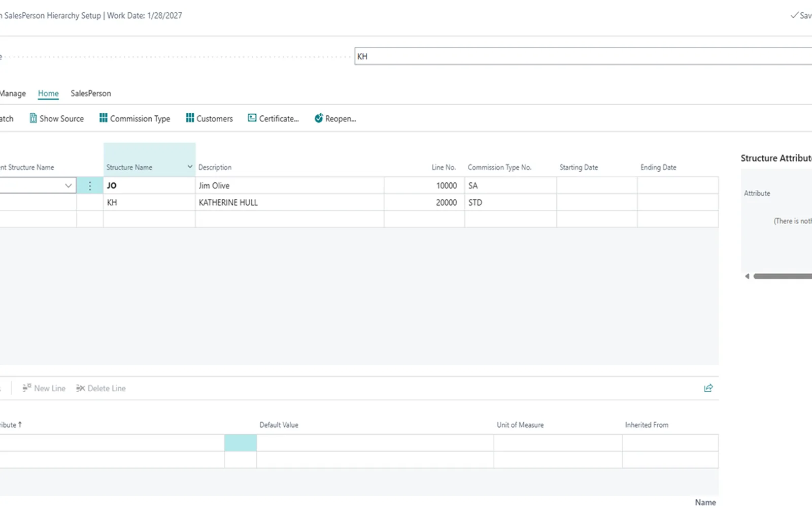Click the Commission Type grid icon
The image size is (812, 508).
click(x=104, y=118)
